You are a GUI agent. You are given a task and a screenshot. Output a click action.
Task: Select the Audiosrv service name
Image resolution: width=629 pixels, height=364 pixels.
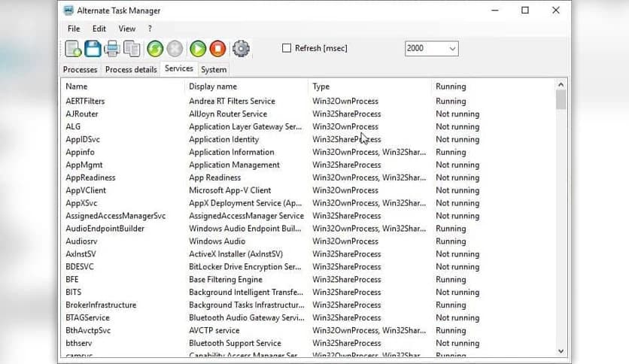[81, 241]
